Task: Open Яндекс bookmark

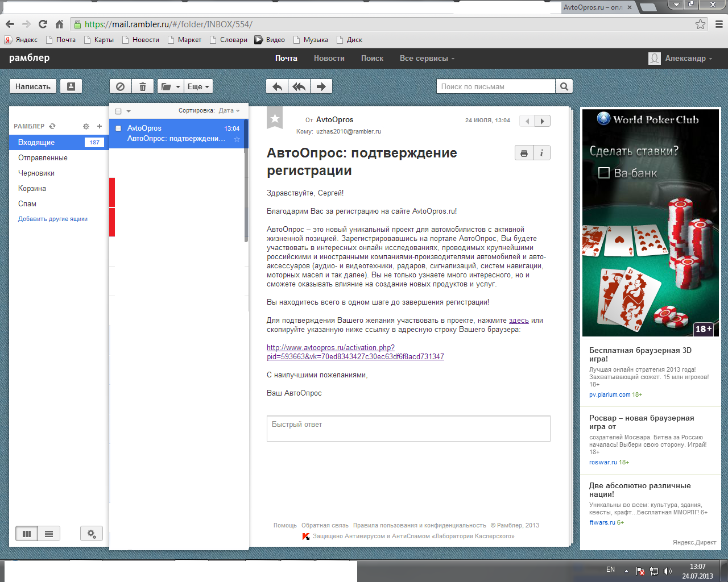Action: [x=21, y=40]
